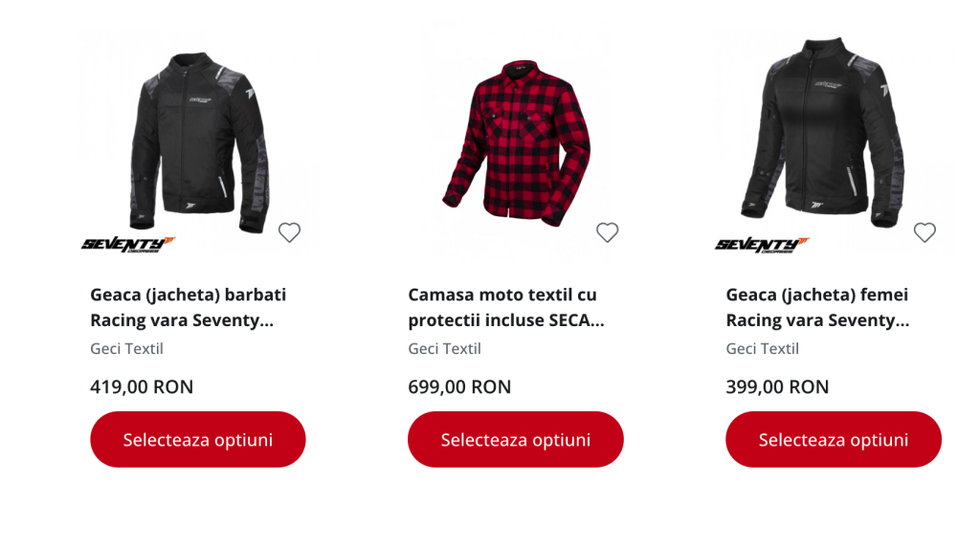Click the 399,00 RON price

[x=777, y=387]
